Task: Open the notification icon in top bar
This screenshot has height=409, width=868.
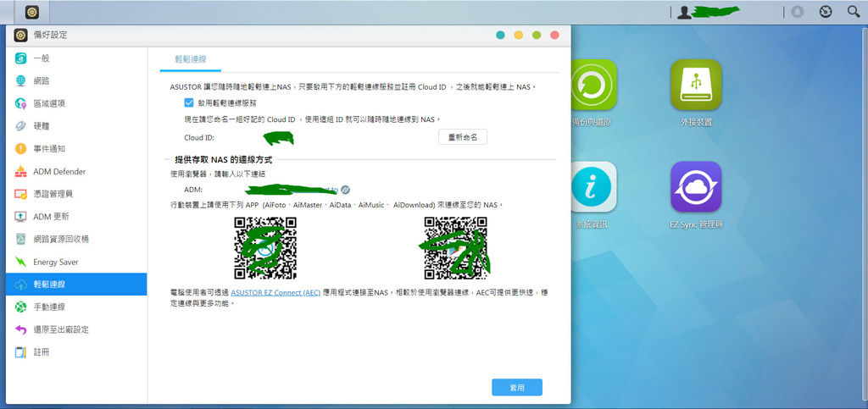Action: 797,12
